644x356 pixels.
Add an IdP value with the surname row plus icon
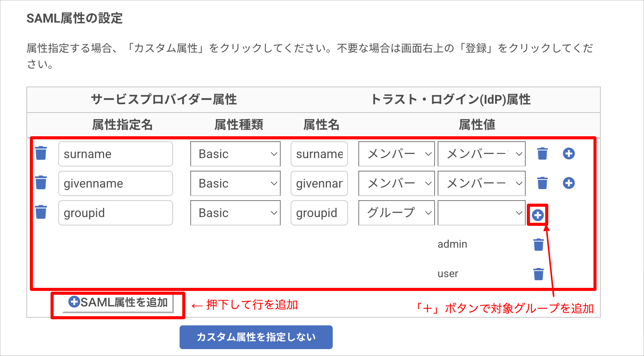[569, 154]
